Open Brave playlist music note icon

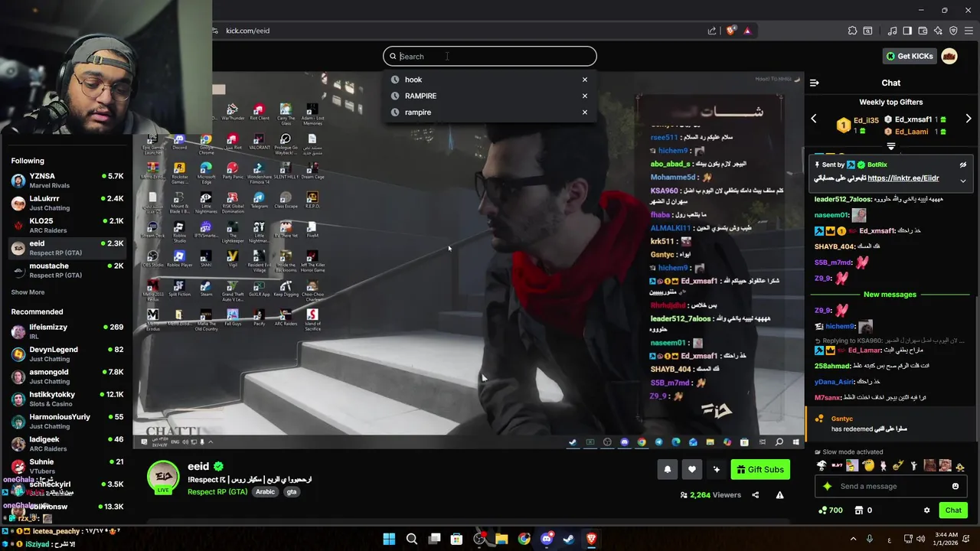[892, 31]
